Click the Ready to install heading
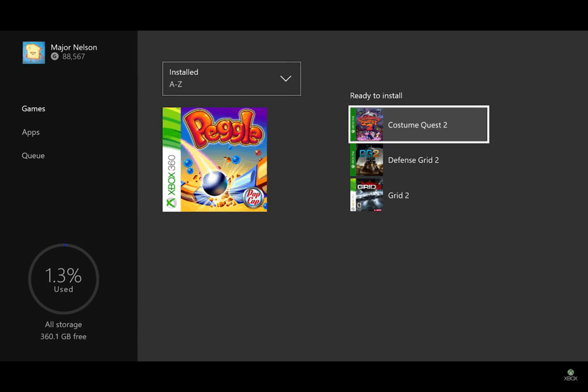Image resolution: width=588 pixels, height=392 pixels. coord(376,95)
